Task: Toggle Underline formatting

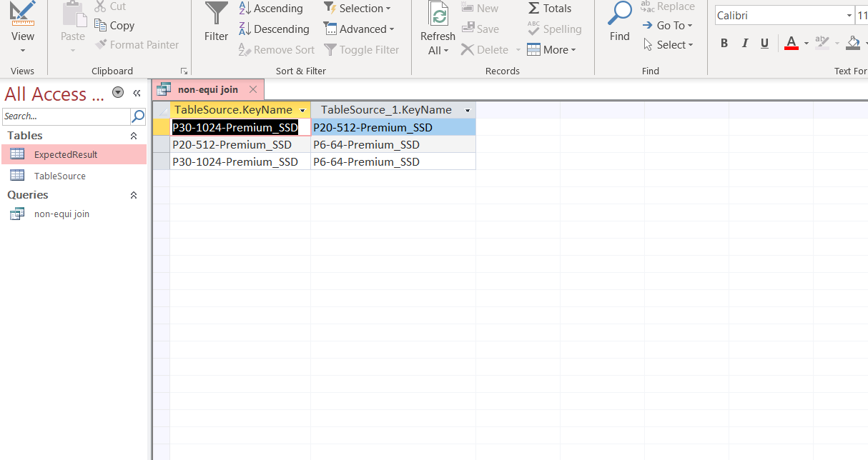Action: click(x=764, y=44)
